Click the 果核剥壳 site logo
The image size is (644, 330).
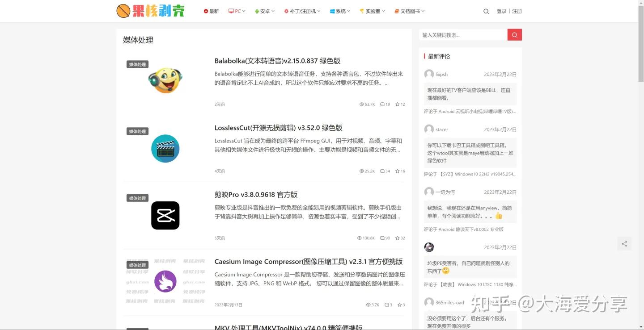click(150, 11)
